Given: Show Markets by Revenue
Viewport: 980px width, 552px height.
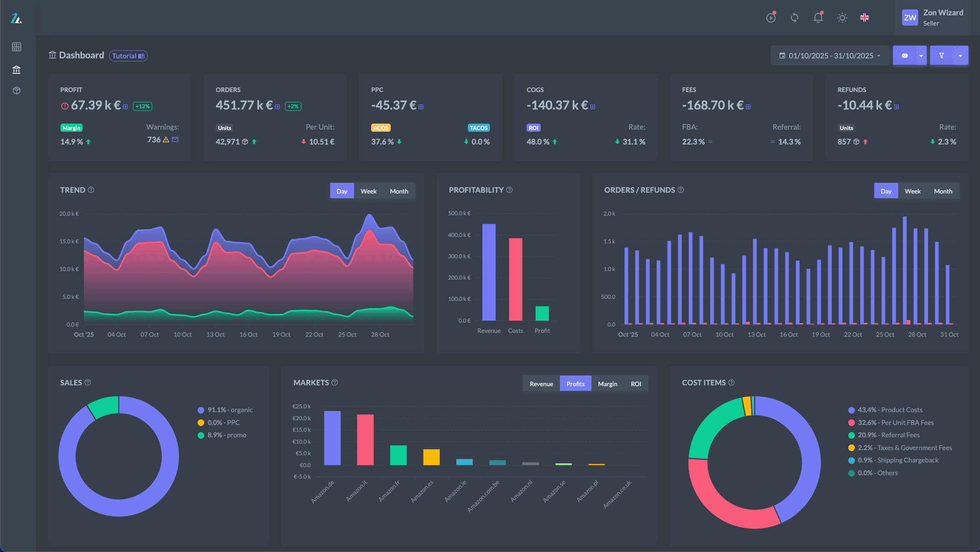Looking at the screenshot, I should coord(541,384).
